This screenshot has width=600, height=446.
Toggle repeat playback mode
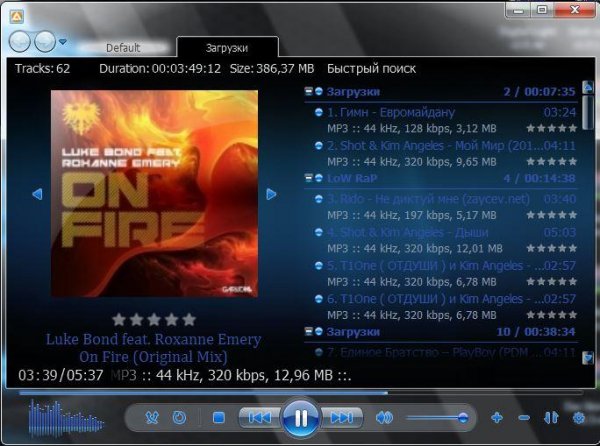tap(179, 417)
